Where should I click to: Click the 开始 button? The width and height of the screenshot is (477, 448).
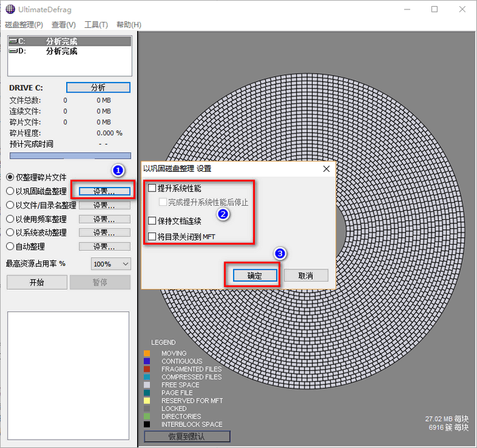click(x=37, y=282)
